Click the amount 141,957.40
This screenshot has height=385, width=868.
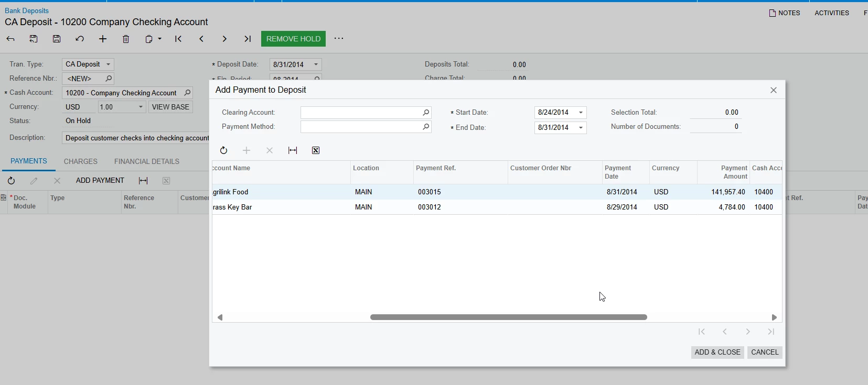tap(728, 192)
